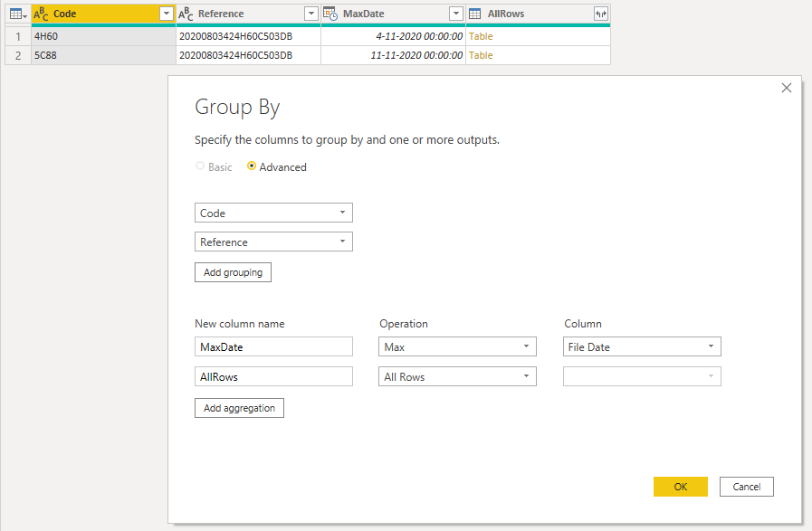Close the Group By dialog with X
Screen dimensions: 812x531
click(786, 88)
